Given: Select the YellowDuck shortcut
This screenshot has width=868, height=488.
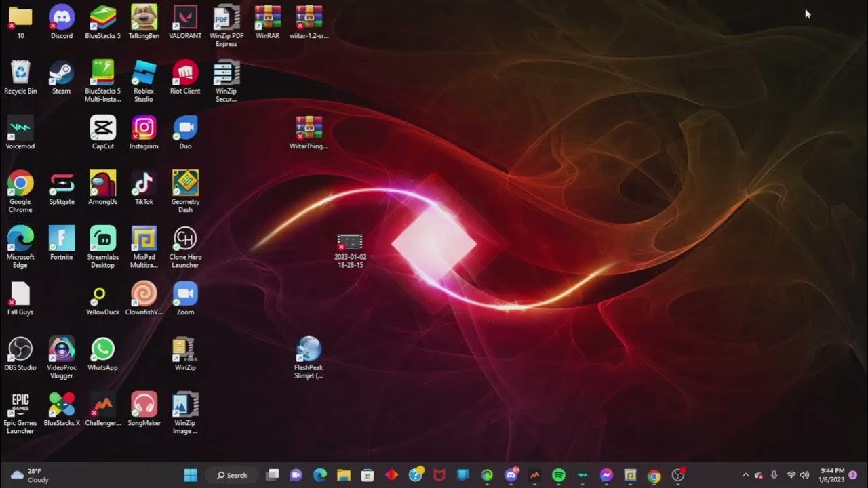Looking at the screenshot, I should pos(103,299).
